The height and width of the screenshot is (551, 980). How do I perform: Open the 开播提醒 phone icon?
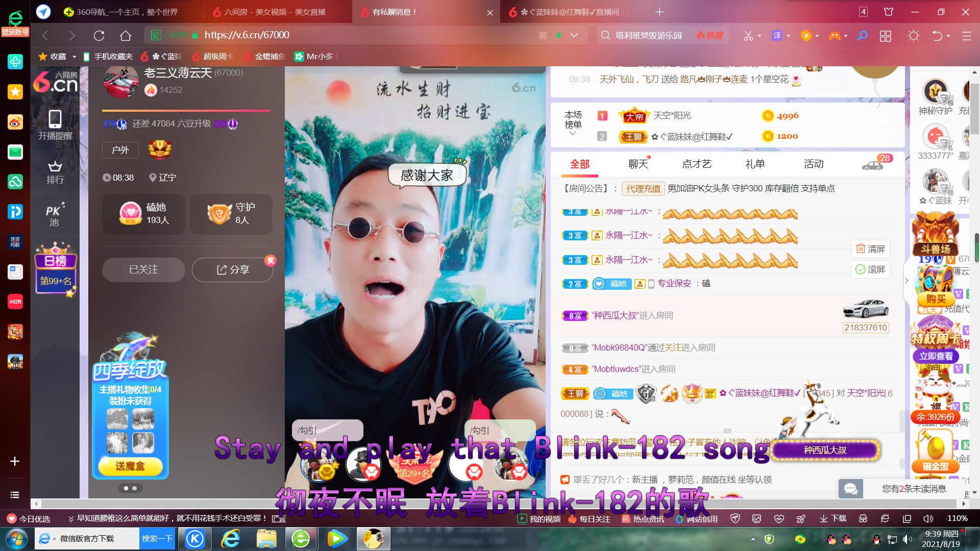55,125
